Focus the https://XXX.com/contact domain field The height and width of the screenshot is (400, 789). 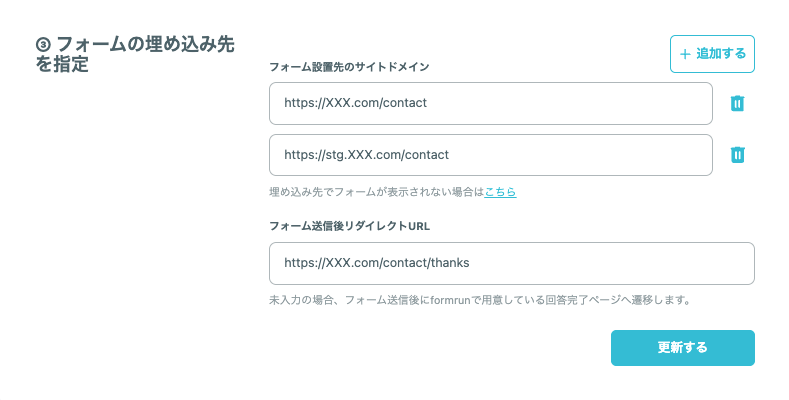coord(491,103)
